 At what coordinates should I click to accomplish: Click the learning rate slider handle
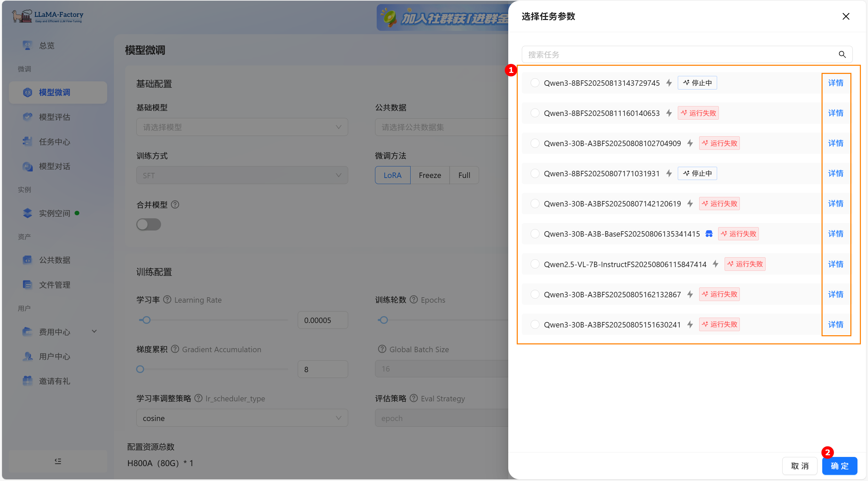point(146,320)
